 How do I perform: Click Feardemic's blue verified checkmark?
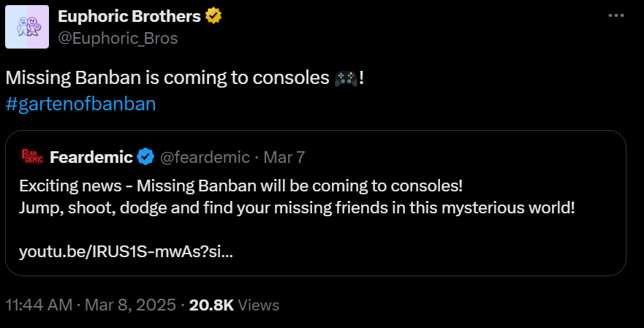(x=145, y=156)
